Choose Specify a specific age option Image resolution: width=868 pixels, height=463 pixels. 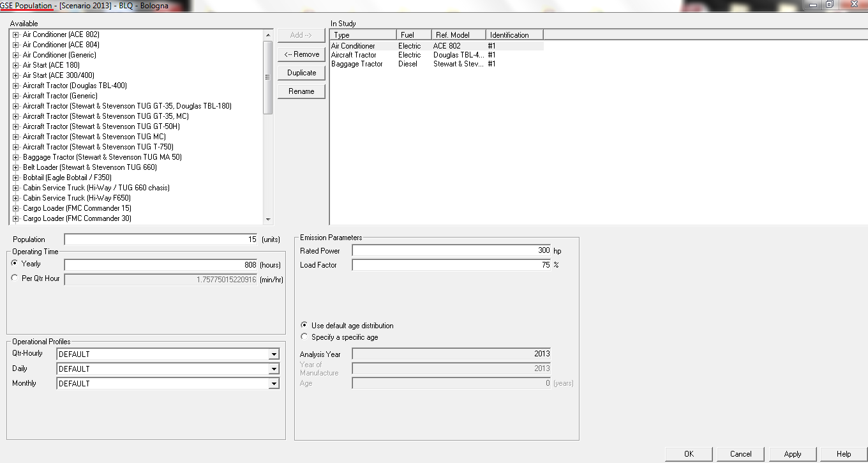point(304,337)
